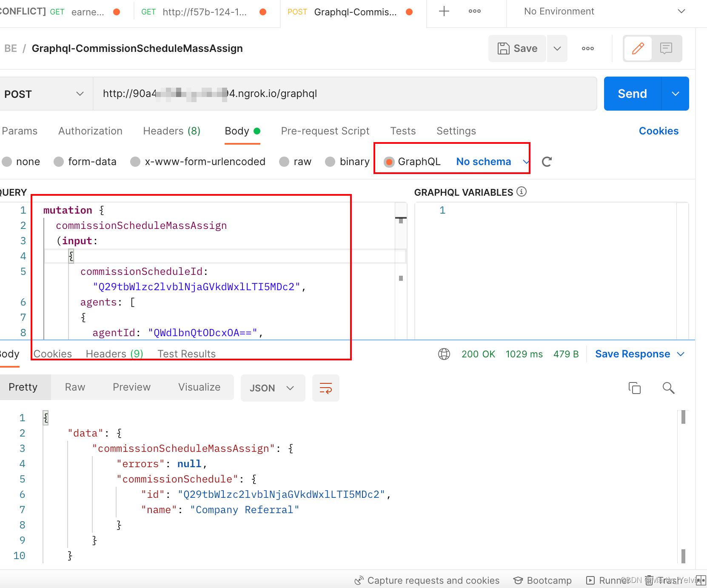Open the Tests tab
The height and width of the screenshot is (588, 707).
pos(403,131)
